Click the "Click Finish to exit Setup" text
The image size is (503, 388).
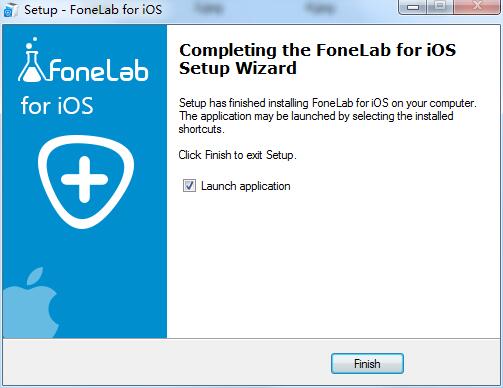237,155
